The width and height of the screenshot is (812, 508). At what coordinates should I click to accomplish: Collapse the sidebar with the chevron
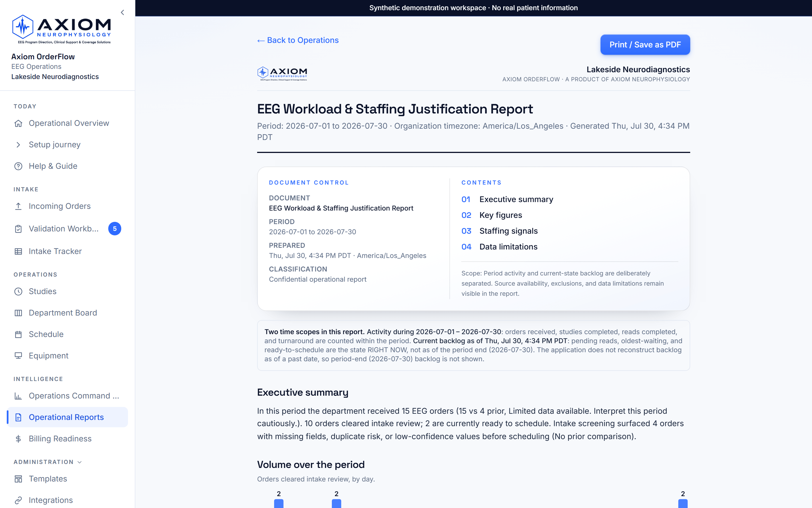coord(122,12)
